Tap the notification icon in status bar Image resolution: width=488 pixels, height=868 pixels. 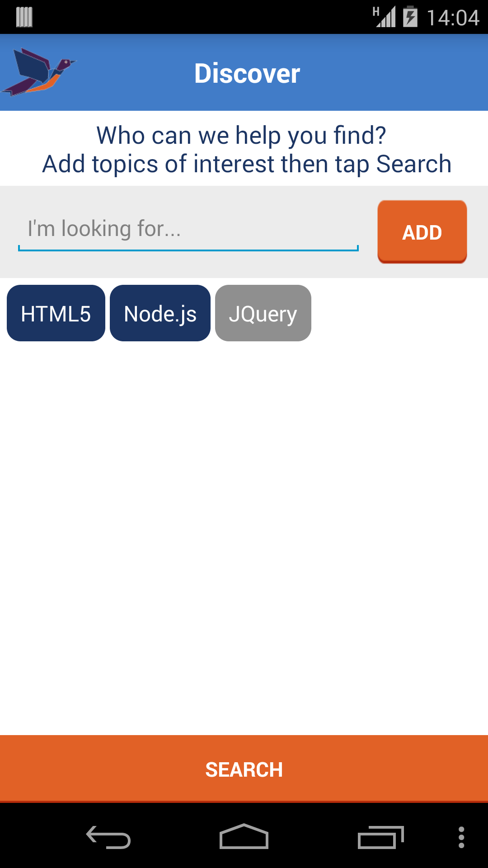point(24,17)
